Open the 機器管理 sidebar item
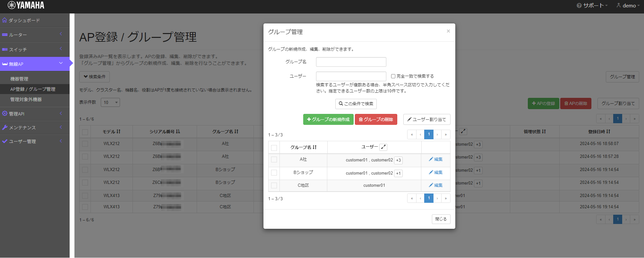Viewport: 644px width, 258px height. pyautogui.click(x=19, y=79)
